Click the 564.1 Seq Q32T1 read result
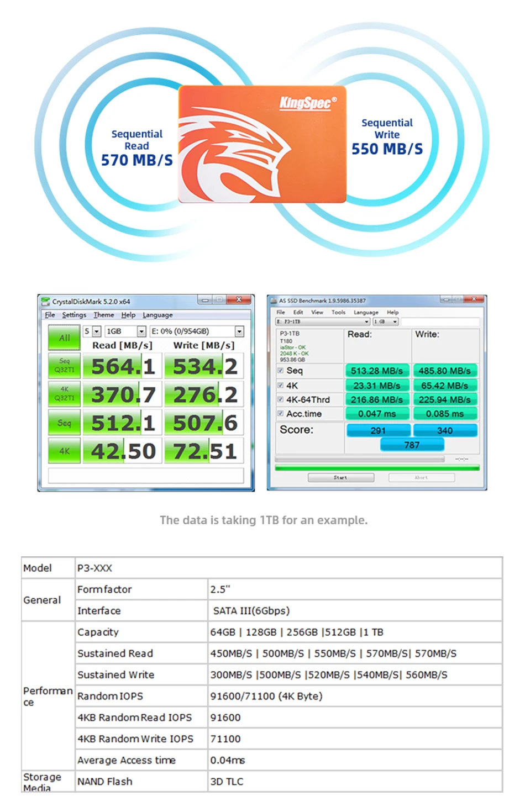The height and width of the screenshot is (812, 525). tap(122, 366)
